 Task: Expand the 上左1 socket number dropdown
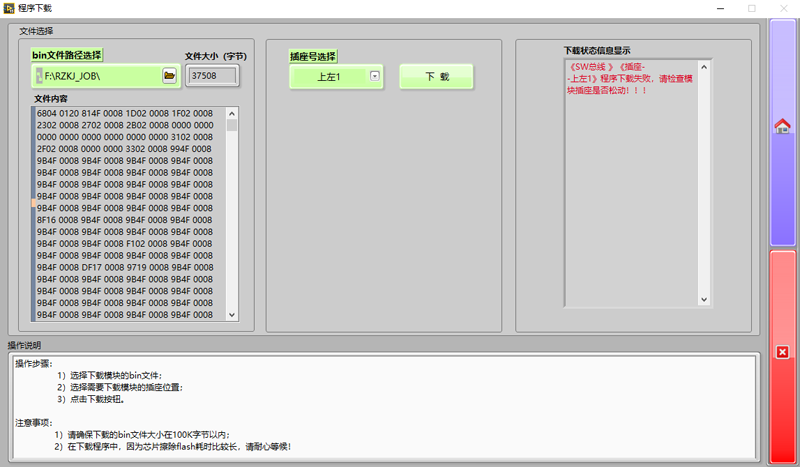pyautogui.click(x=374, y=76)
